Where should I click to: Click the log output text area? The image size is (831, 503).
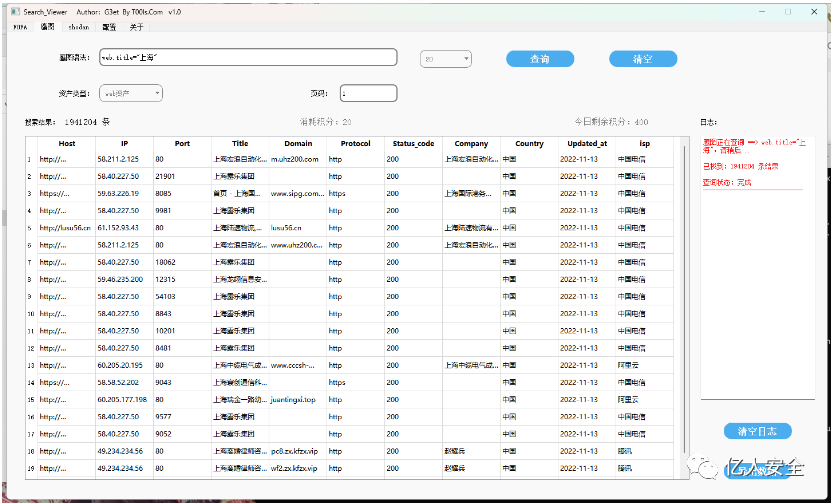pyautogui.click(x=757, y=268)
